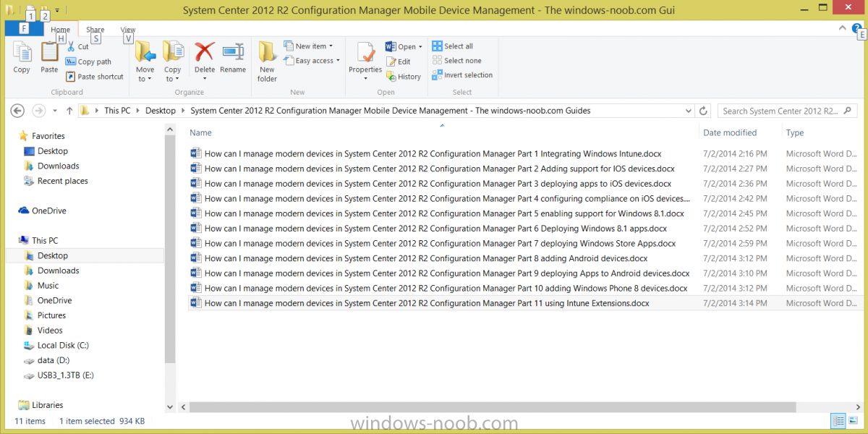
Task: Click the horizontal scrollbar in file list
Action: pyautogui.click(x=493, y=407)
